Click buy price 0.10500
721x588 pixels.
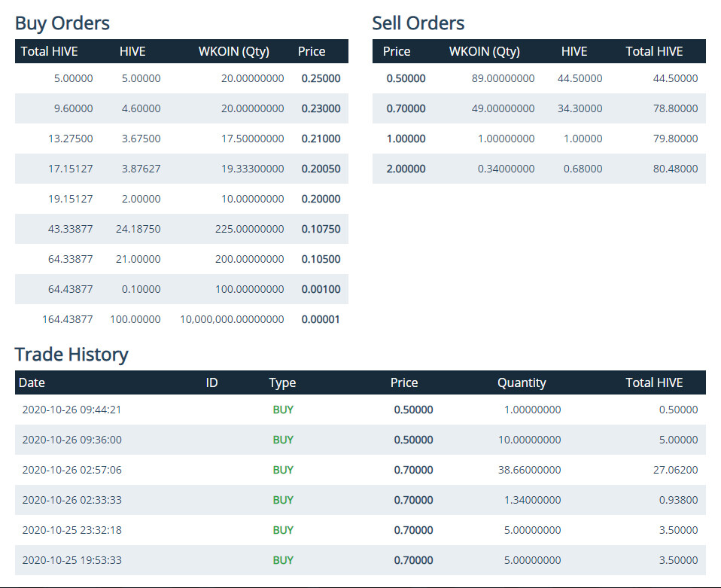click(321, 259)
